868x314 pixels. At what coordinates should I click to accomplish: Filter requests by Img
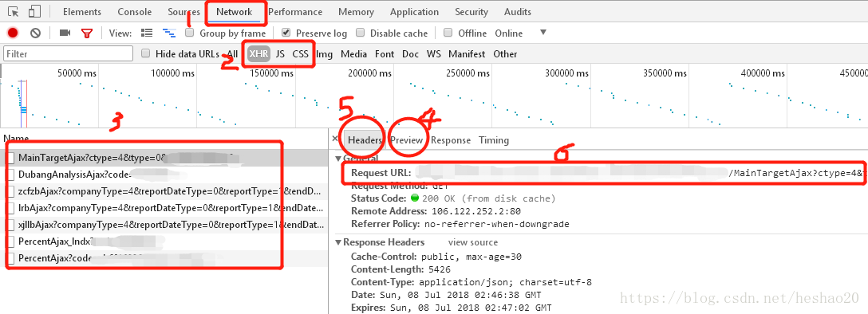coord(325,53)
